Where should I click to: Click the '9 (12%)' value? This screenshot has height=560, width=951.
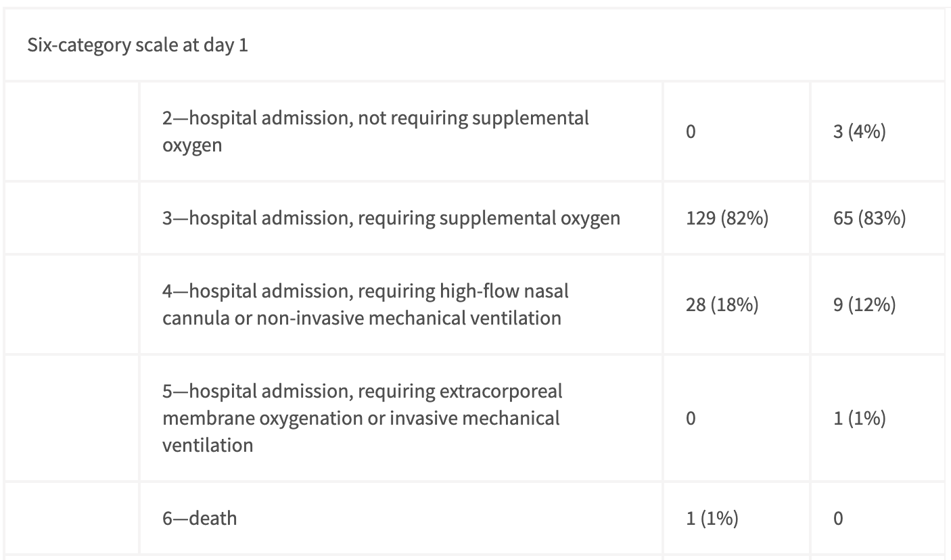tap(864, 304)
